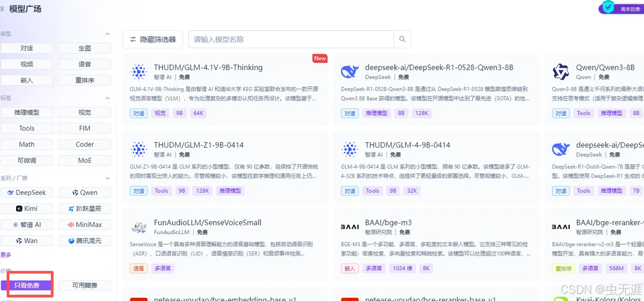Click the BAAI logo on bge-m3 card
644x301 pixels.
pyautogui.click(x=350, y=227)
